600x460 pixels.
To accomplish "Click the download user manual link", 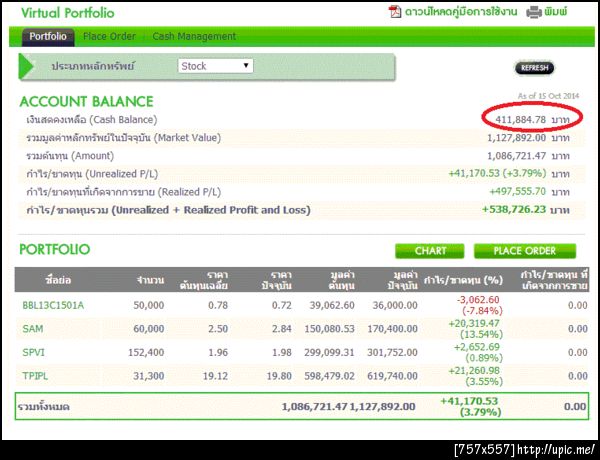I will point(461,12).
